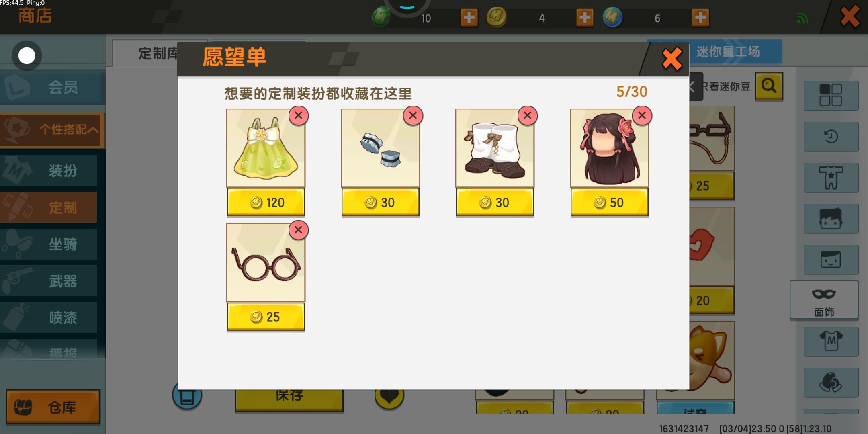Close the 愿望单 wishlist dialog
This screenshot has height=434, width=868.
point(671,59)
